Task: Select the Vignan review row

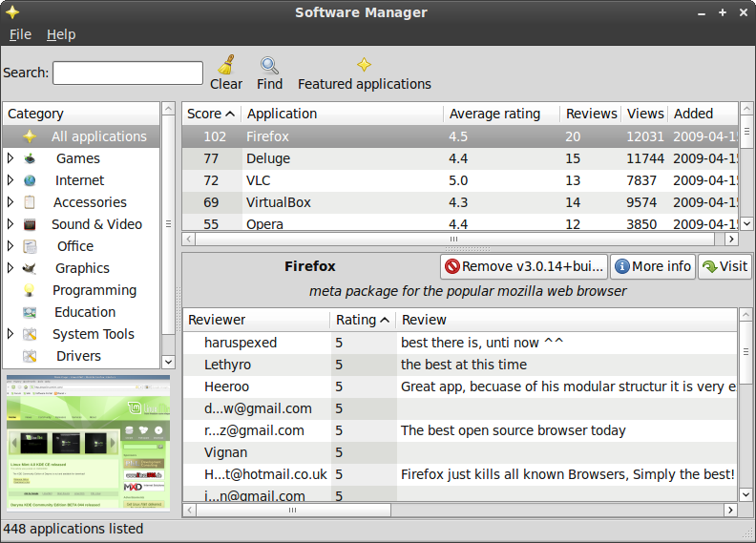Action: pyautogui.click(x=460, y=452)
